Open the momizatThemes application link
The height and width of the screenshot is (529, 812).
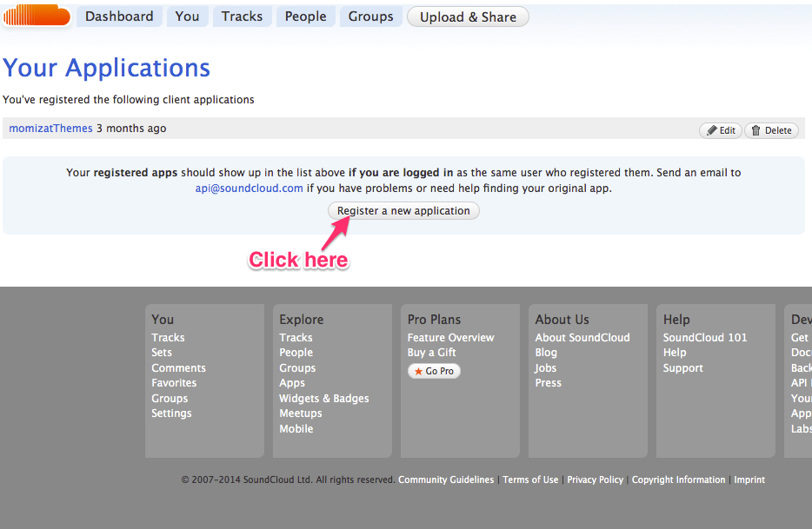50,129
